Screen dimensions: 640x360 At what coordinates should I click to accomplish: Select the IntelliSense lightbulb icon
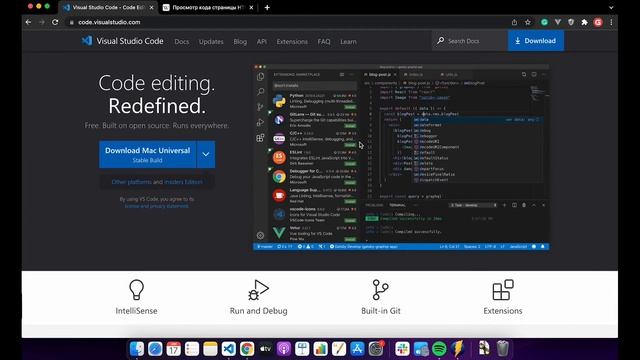coord(136,289)
